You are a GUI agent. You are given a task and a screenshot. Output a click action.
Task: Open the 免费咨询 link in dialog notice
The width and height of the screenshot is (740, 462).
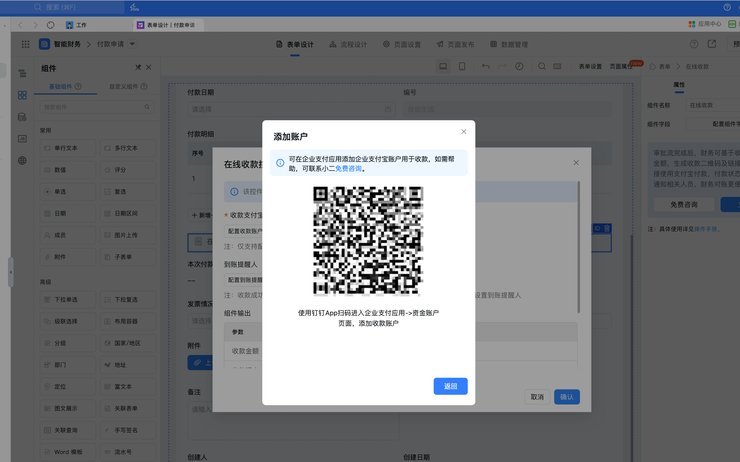tap(348, 168)
